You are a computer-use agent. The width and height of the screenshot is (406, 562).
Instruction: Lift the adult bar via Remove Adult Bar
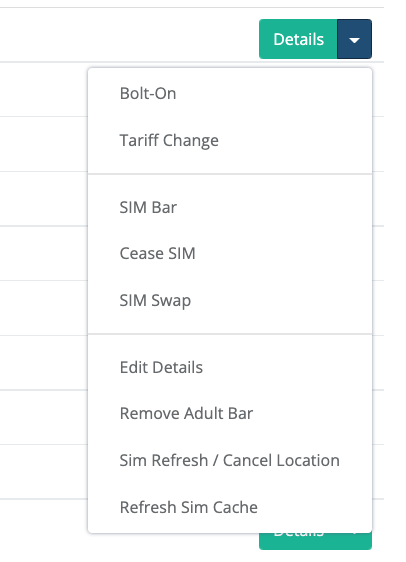(x=230, y=413)
